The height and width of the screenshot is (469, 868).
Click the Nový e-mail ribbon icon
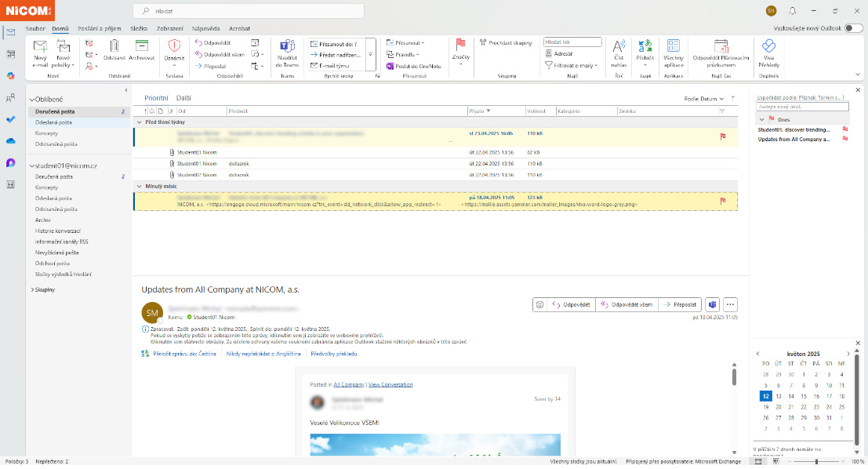(x=40, y=47)
